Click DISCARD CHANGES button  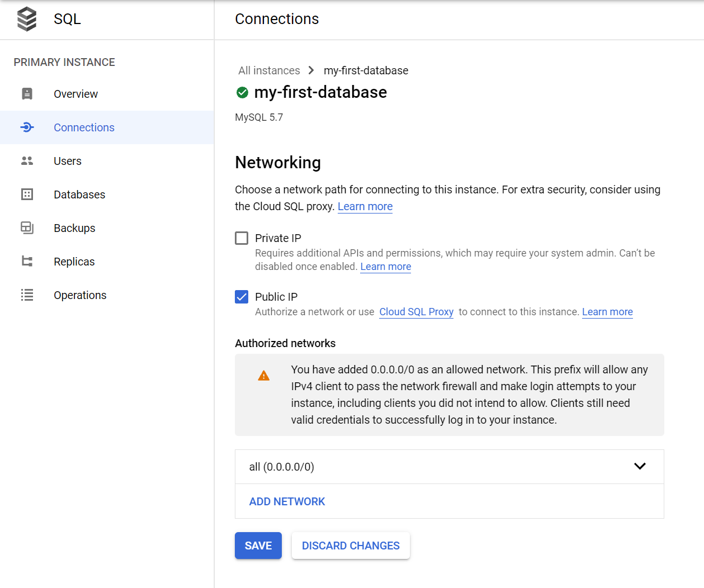click(351, 546)
